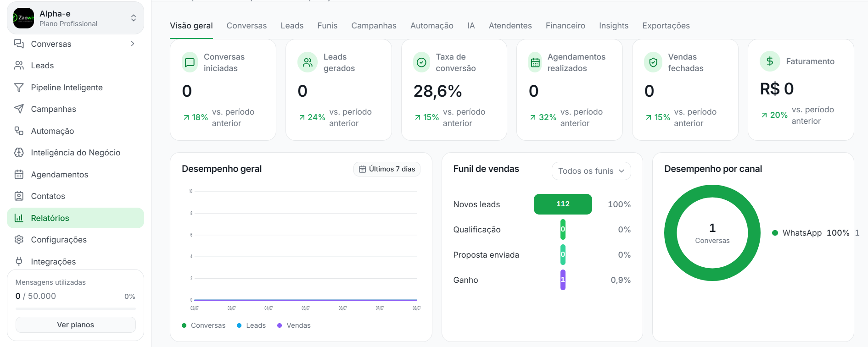Open the Leads report tab
Image resolution: width=868 pixels, height=347 pixels.
coord(292,26)
